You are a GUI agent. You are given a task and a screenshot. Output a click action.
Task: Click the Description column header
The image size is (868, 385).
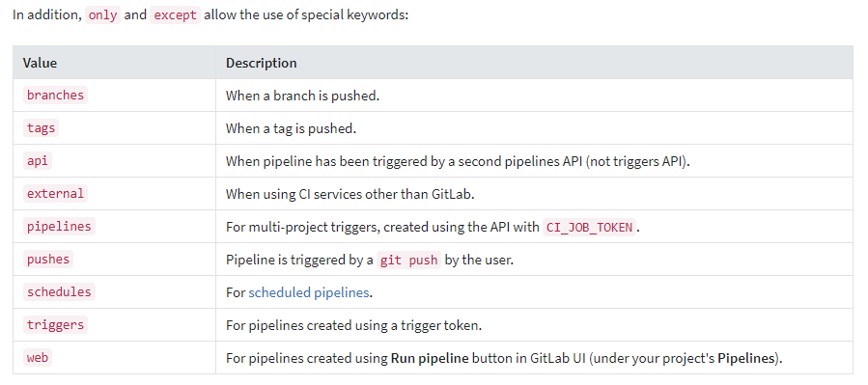[261, 63]
